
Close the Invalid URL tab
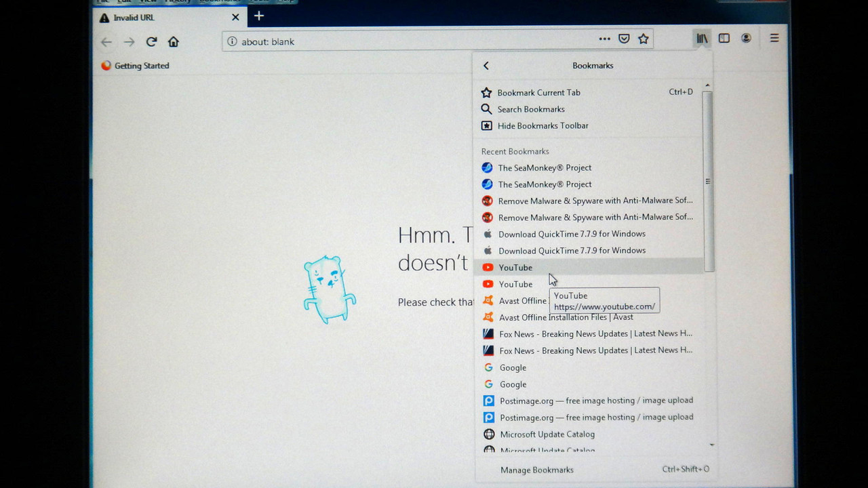coord(235,18)
